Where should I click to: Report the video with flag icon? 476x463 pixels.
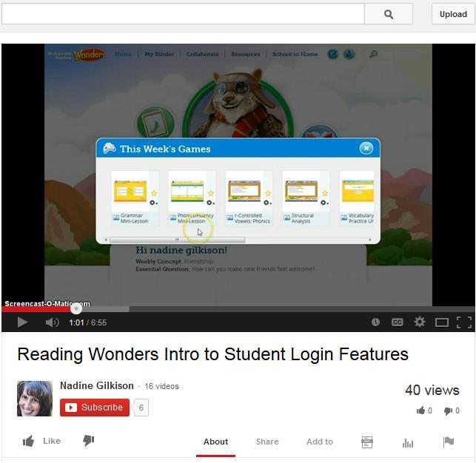449,442
